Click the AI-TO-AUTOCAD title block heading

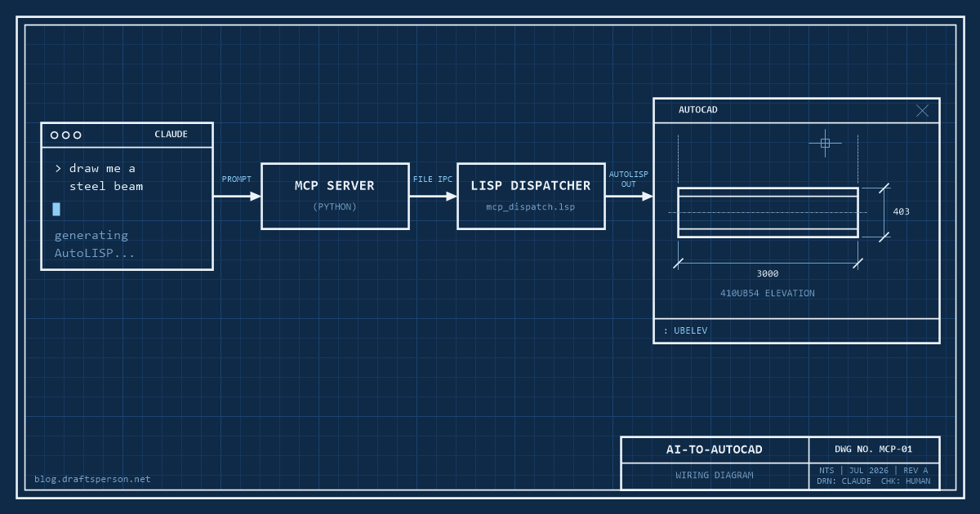click(x=715, y=450)
